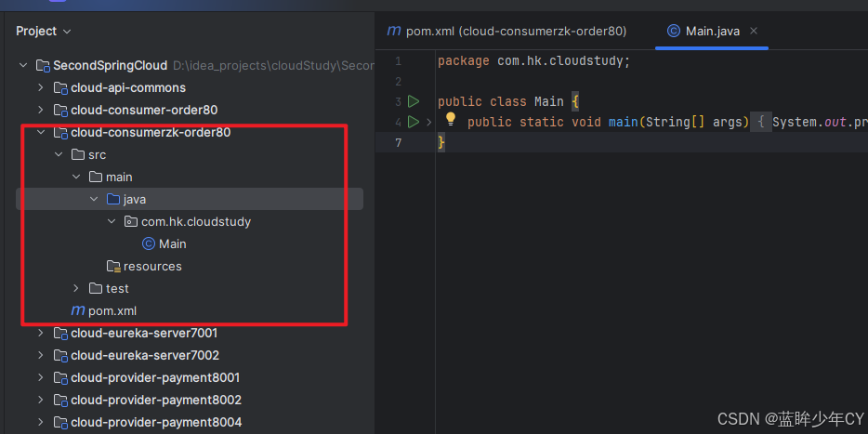
Task: Click the cloud-provider-payment8002 module icon
Action: [60, 401]
